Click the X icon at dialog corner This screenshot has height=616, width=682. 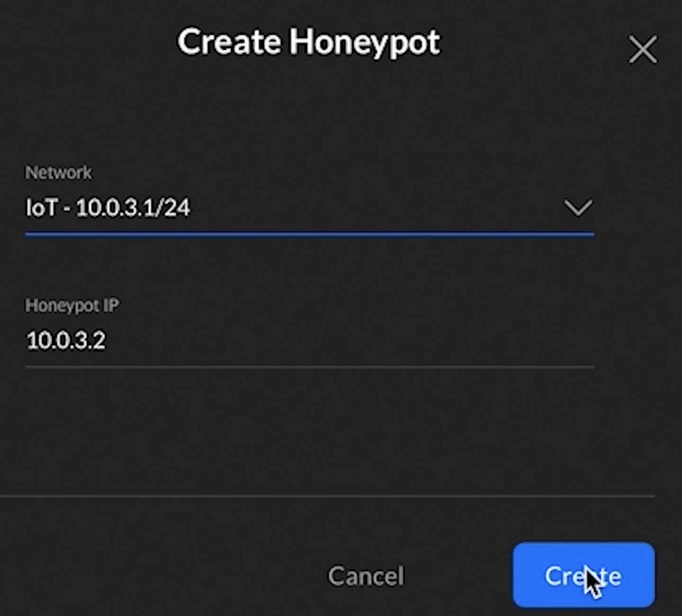[643, 49]
